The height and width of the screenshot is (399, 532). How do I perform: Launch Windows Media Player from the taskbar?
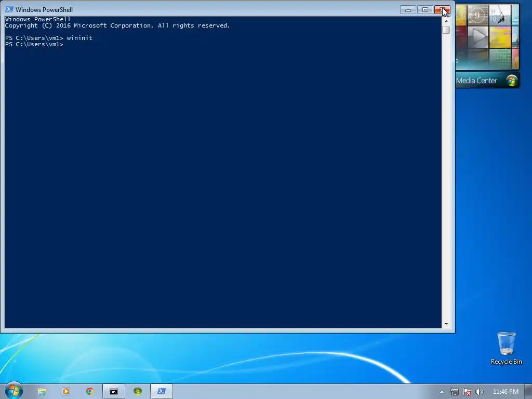click(x=66, y=392)
